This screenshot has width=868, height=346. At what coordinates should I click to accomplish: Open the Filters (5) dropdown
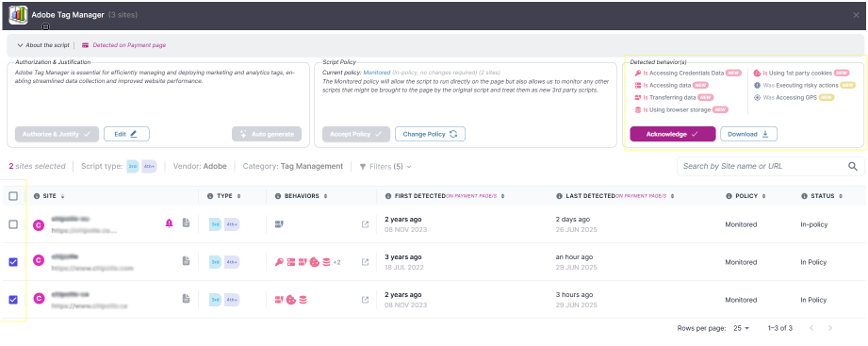pos(385,166)
